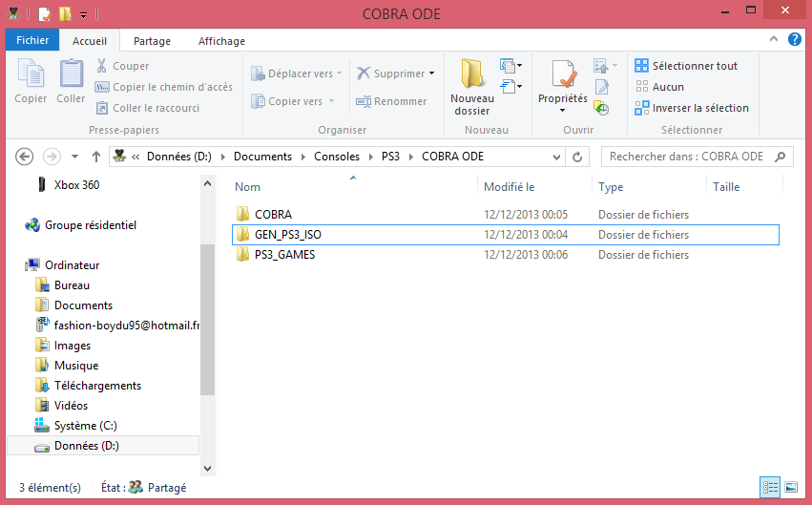The height and width of the screenshot is (505, 812).
Task: Click the Copier icon in ribbon
Action: (31, 74)
